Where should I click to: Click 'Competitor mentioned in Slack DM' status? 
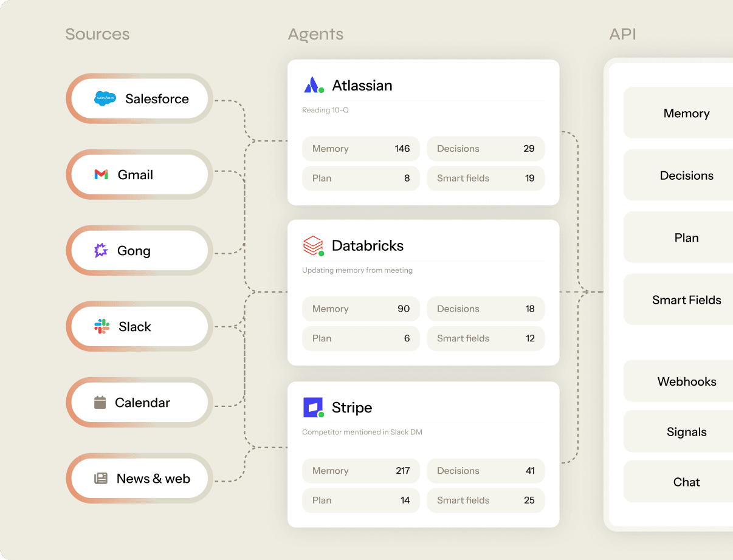pos(362,432)
